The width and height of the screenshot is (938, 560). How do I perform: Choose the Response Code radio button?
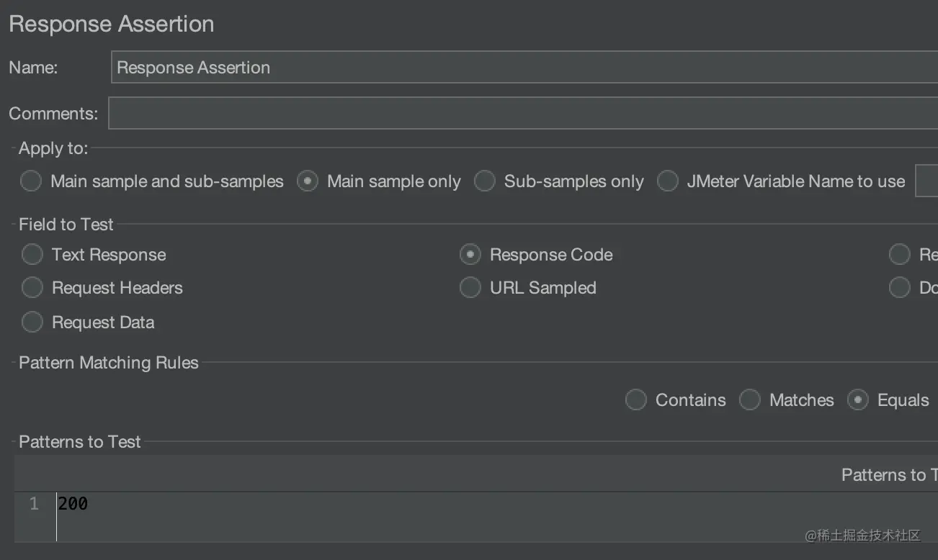coord(470,254)
